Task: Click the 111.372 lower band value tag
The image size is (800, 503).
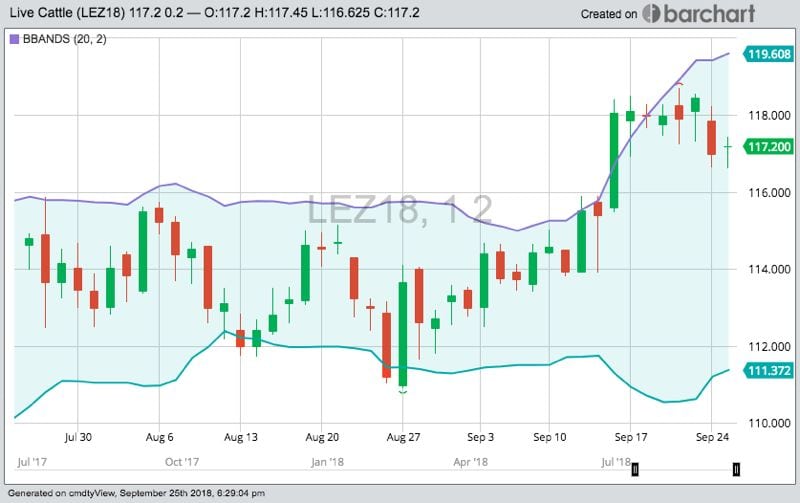Action: [768, 370]
